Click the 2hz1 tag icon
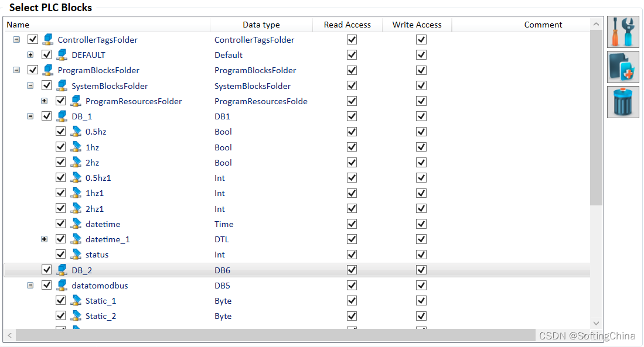 pyautogui.click(x=76, y=208)
